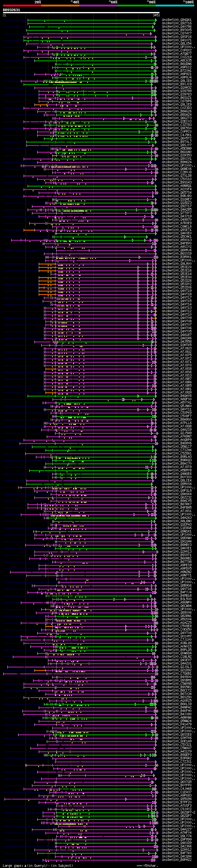Select hit label UniRef100_C5X8F7
197x868 pixels.
pos(177,416)
